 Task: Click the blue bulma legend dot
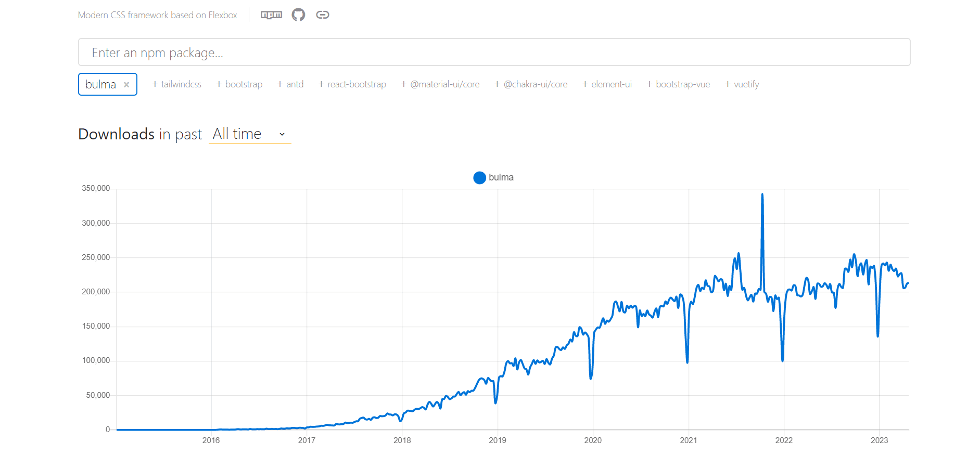479,177
